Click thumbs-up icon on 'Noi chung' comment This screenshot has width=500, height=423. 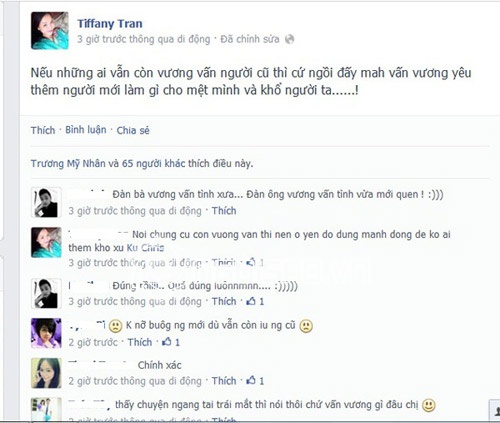coord(251,263)
